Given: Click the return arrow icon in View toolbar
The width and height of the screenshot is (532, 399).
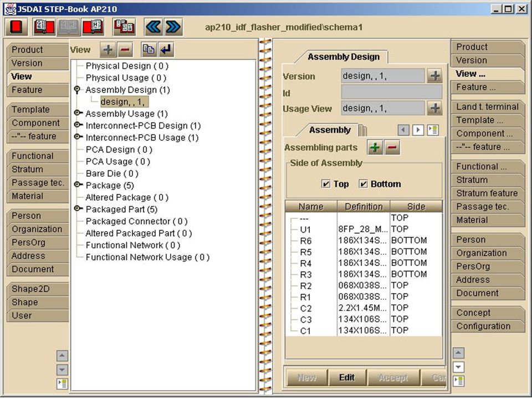Looking at the screenshot, I should point(166,49).
